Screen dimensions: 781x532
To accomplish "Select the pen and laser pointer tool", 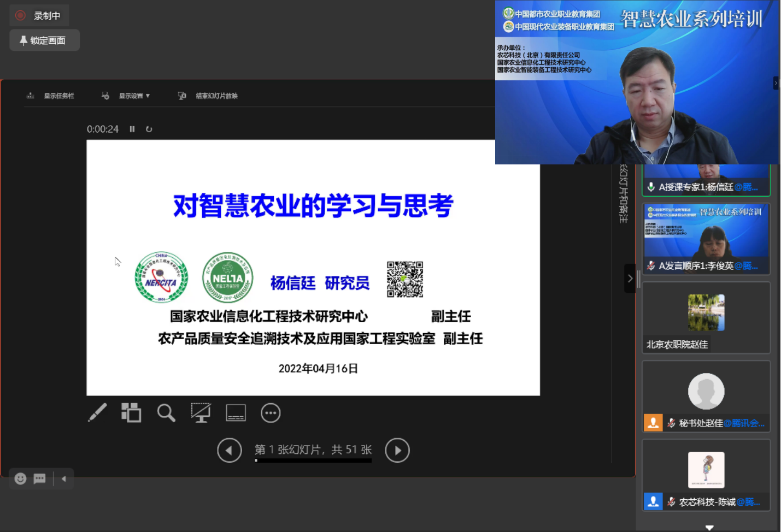I will (97, 413).
